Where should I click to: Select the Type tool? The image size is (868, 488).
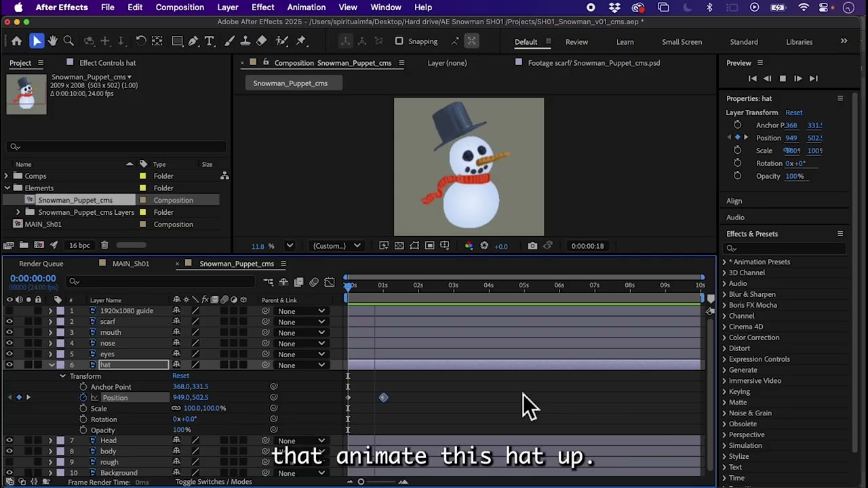(210, 41)
